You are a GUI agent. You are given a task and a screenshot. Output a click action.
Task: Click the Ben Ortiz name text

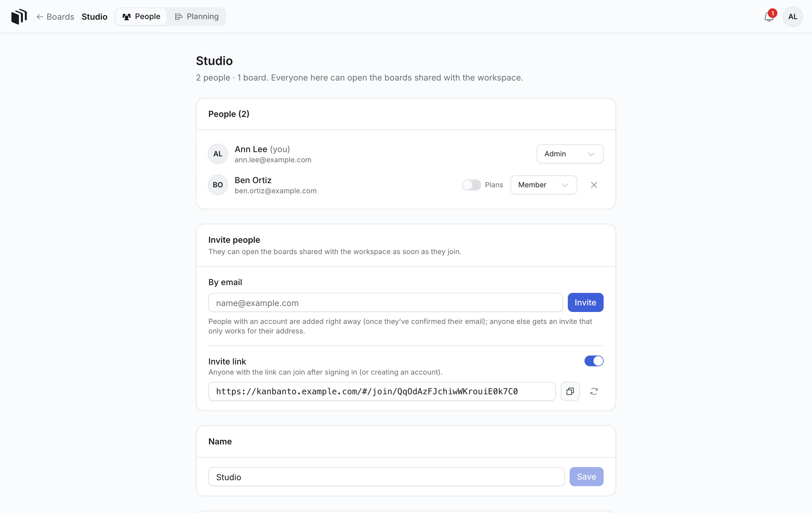253,180
